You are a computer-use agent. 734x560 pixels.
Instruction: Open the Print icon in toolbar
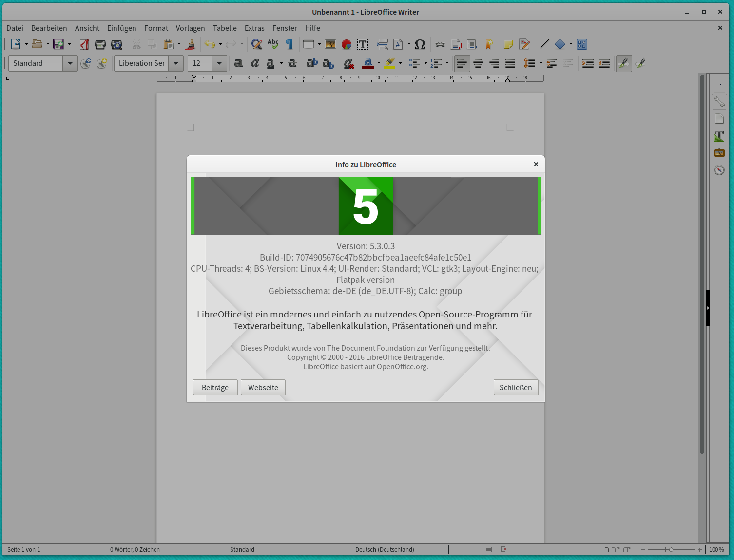(100, 44)
